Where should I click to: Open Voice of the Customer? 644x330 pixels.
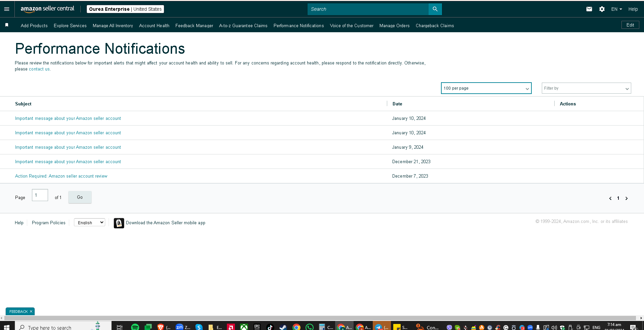tap(352, 26)
